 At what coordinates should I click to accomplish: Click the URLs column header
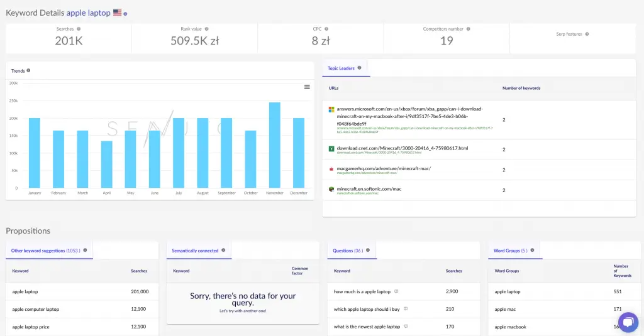[x=333, y=88]
